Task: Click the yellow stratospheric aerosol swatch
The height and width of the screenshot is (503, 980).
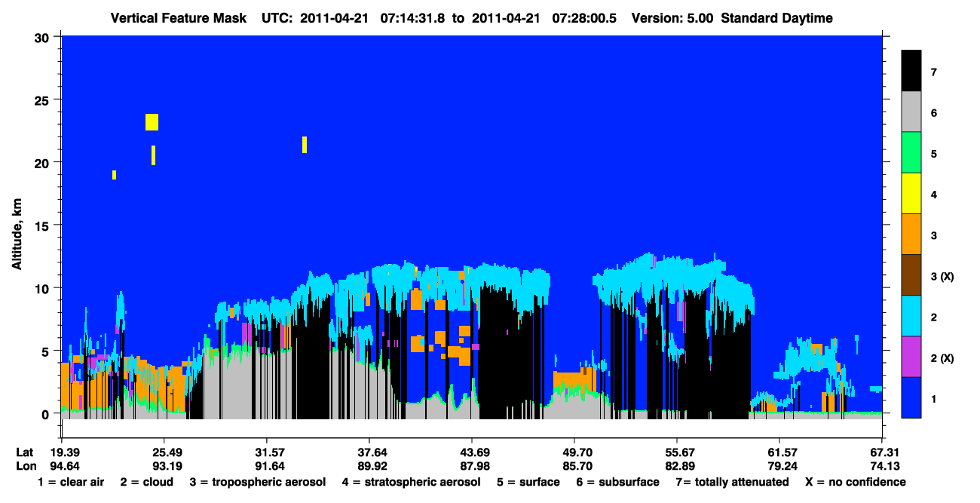Action: click(x=911, y=193)
